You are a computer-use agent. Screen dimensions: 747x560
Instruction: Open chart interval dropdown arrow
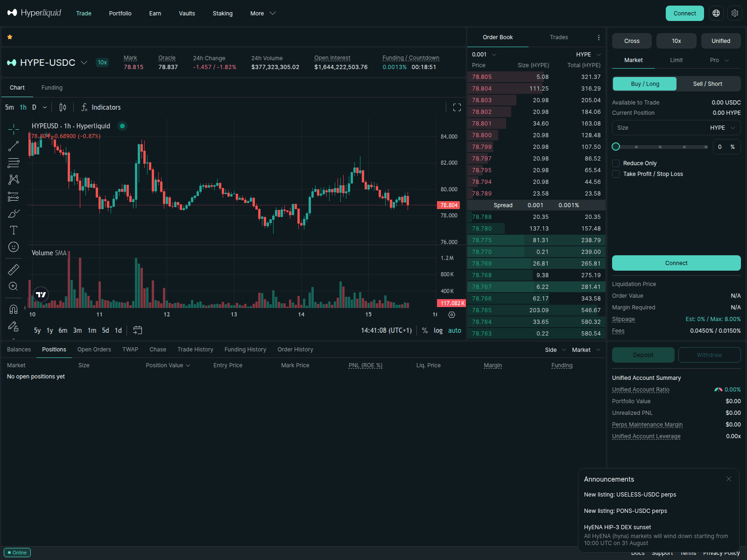point(45,107)
